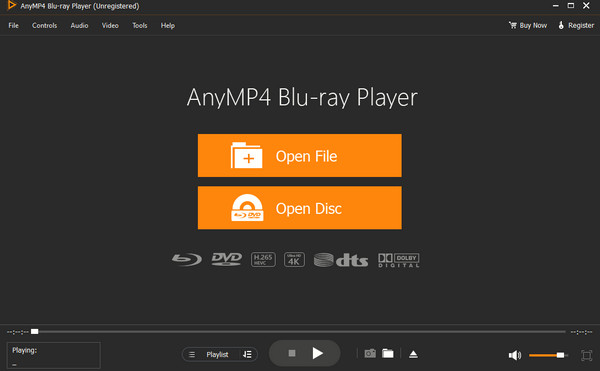The image size is (600, 371).
Task: Click the playlist sort order icon
Action: (x=247, y=355)
